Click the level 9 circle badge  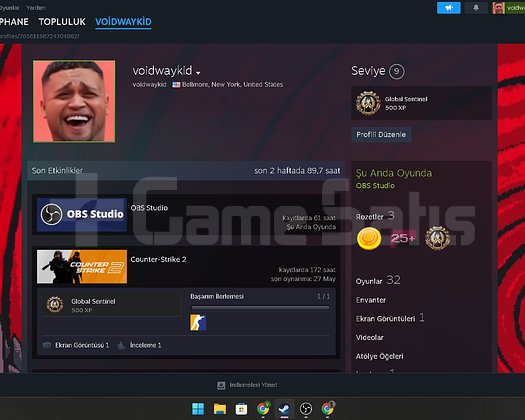pyautogui.click(x=396, y=71)
